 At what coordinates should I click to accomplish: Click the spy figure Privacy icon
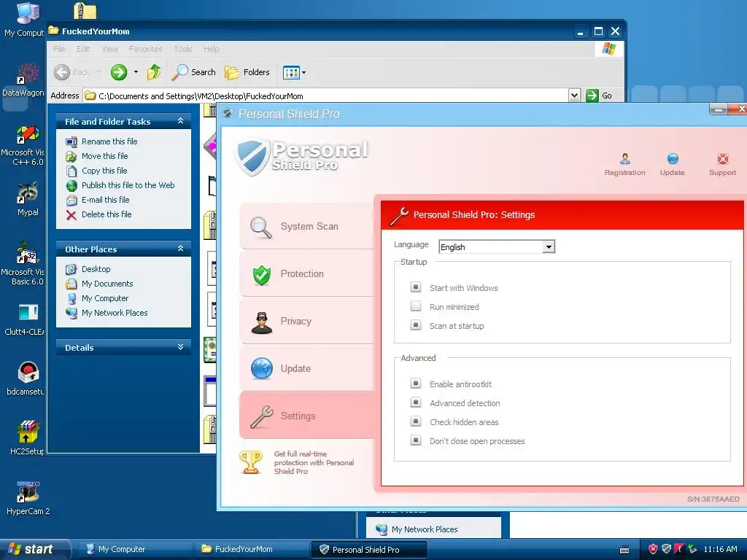262,323
